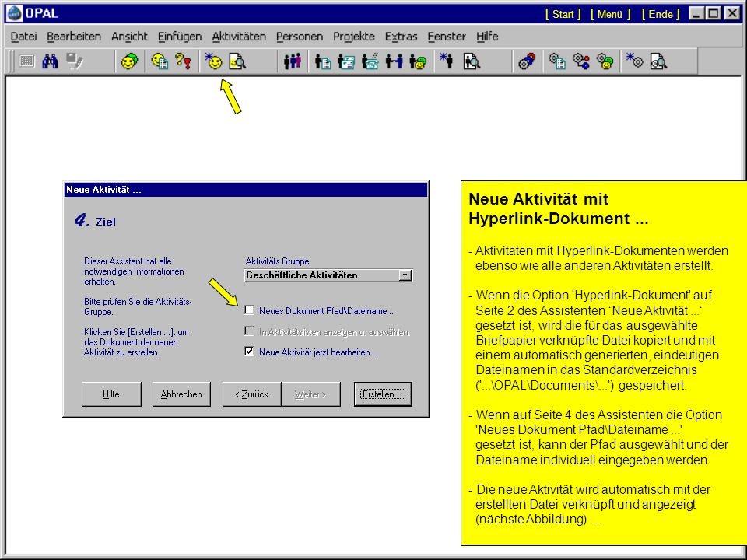
Task: Create new person with the star person icon
Action: click(x=447, y=61)
